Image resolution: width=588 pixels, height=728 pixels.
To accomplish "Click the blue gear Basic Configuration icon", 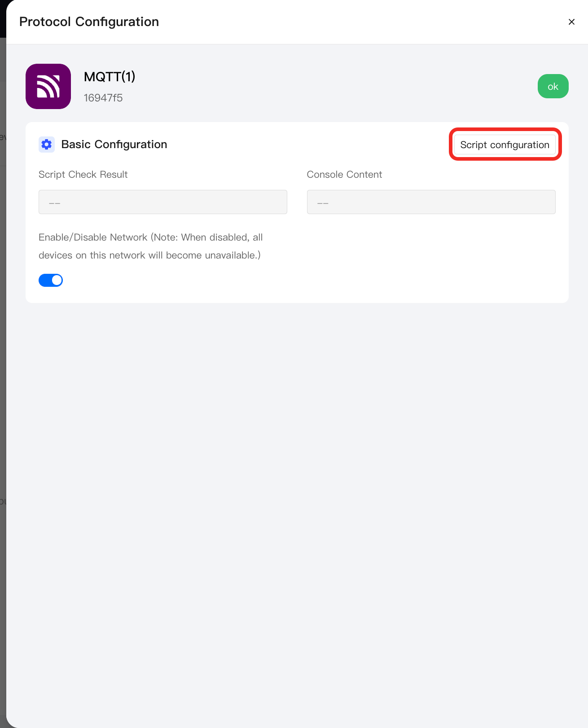I will [47, 145].
